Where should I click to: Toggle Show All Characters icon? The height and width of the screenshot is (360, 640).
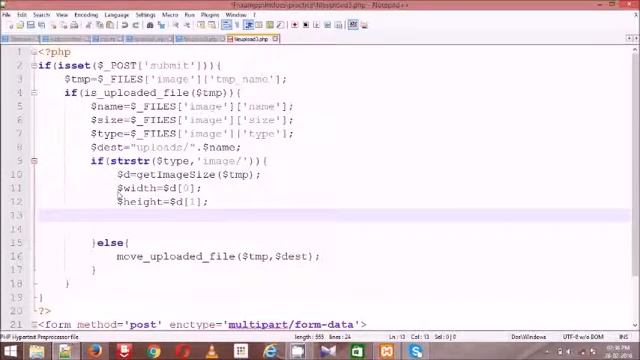237,25
